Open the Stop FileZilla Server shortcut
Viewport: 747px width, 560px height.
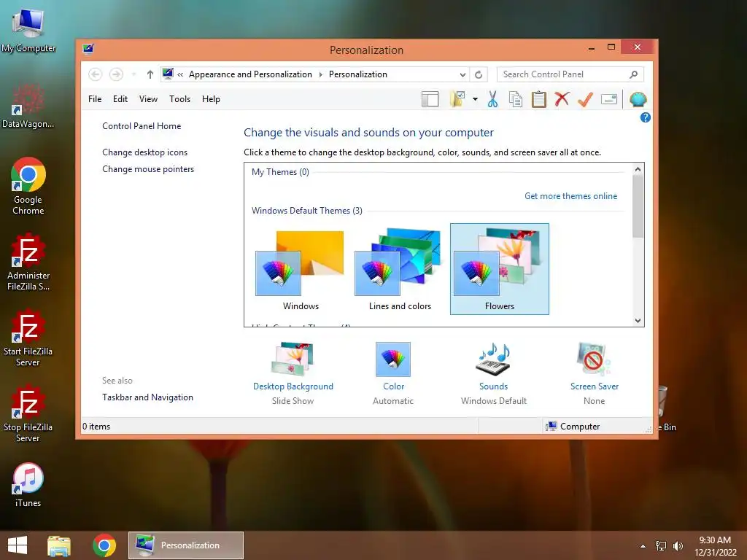pyautogui.click(x=28, y=413)
